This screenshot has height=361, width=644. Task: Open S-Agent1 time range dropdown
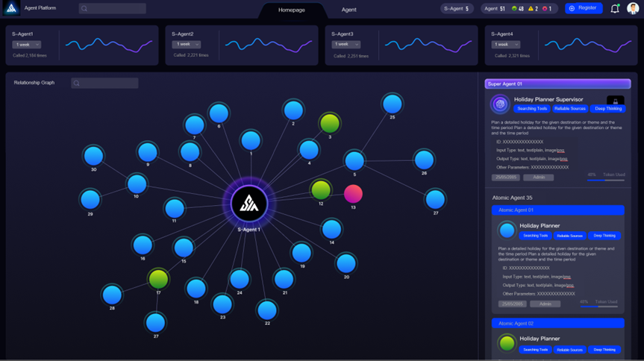point(26,45)
